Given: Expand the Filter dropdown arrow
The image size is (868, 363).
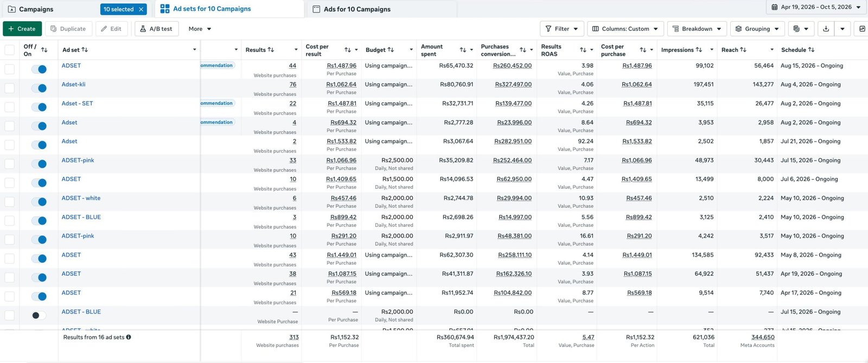Looking at the screenshot, I should 576,29.
